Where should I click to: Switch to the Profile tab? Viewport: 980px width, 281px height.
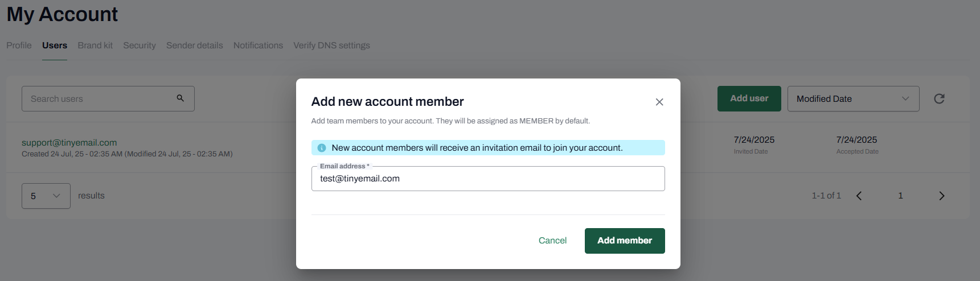tap(19, 46)
